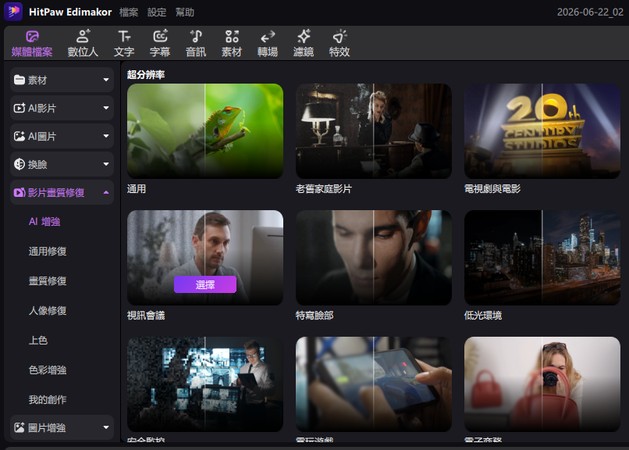This screenshot has height=450, width=629.
Task: Open the 音訊 audio tool
Action: tap(196, 43)
